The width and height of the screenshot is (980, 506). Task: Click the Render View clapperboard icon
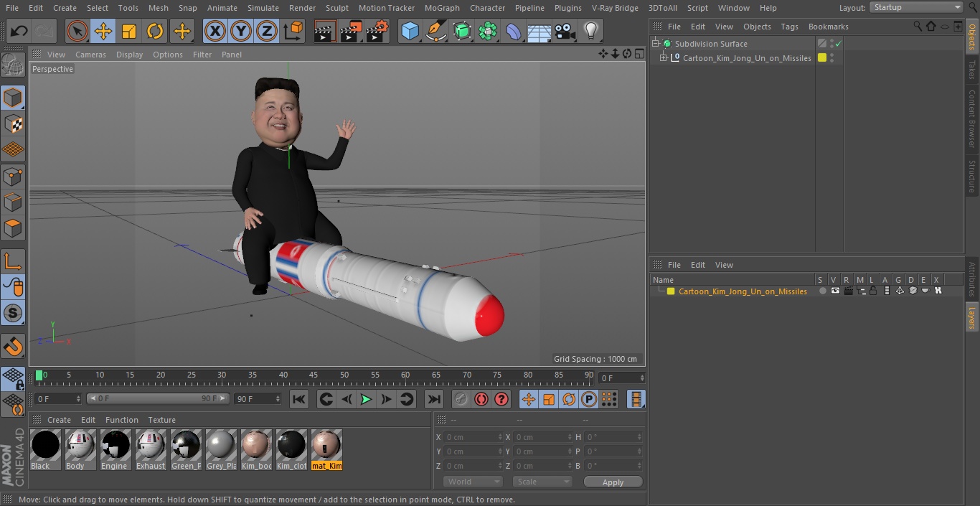(x=325, y=31)
